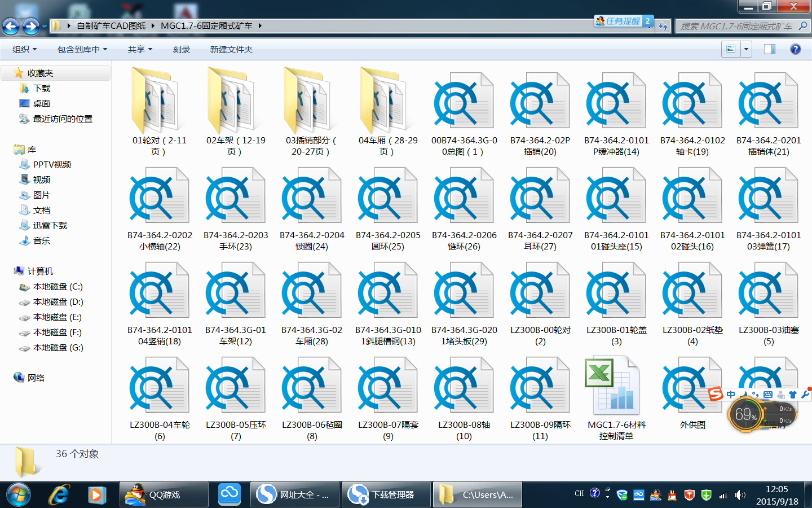This screenshot has height=508, width=812.
Task: Click the 69% memory accelerator ball
Action: point(746,415)
